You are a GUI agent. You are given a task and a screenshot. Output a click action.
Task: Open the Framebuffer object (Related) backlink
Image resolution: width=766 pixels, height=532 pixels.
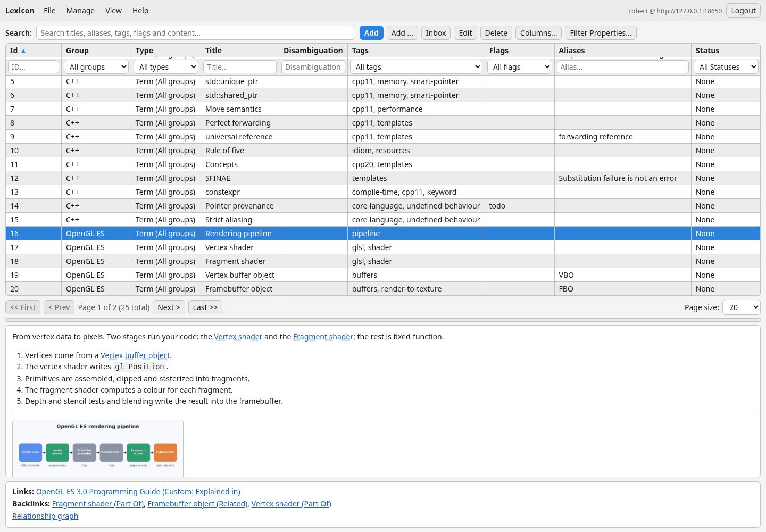point(197,504)
